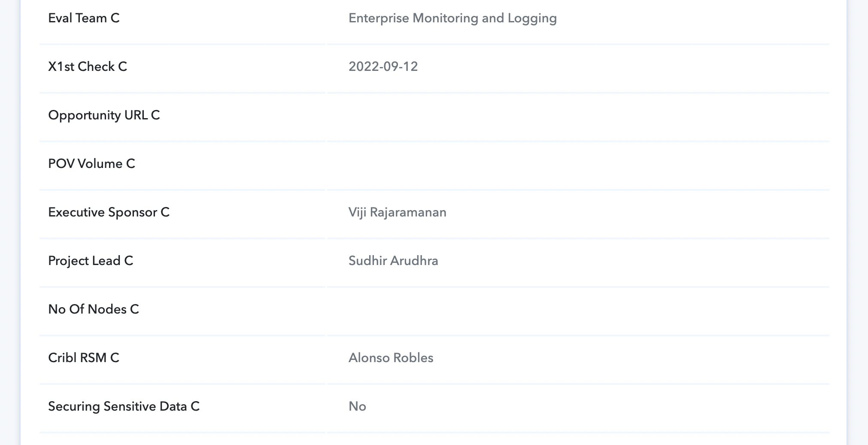
Task: Click the empty Opportunity URL value cell
Action: [578, 117]
